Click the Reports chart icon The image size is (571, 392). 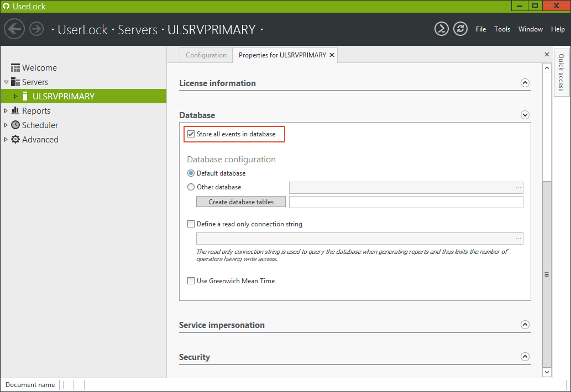point(15,111)
